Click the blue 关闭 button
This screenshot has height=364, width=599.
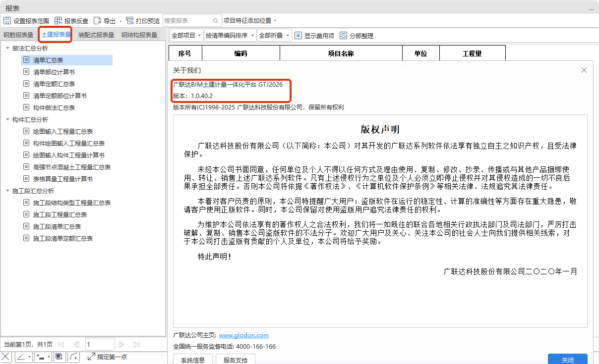(568, 360)
